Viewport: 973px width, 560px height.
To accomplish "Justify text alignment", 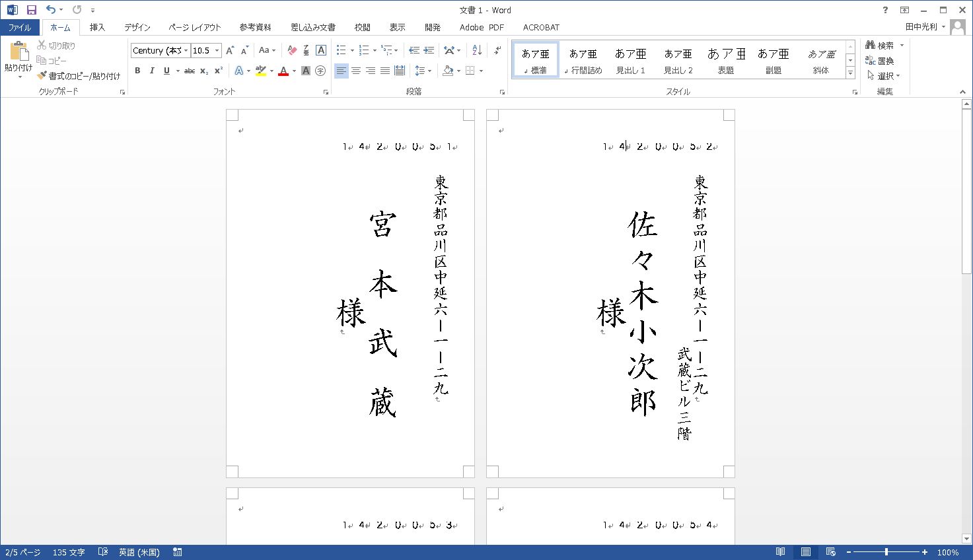I will coord(384,71).
